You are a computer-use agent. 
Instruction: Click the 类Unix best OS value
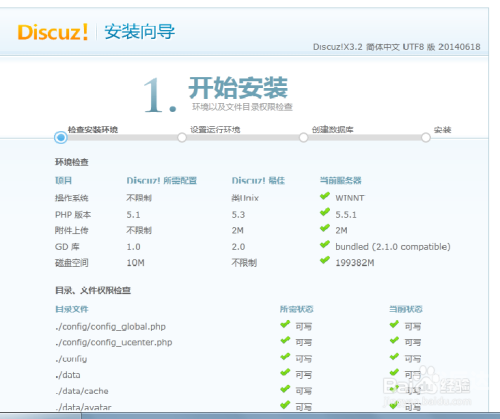[x=245, y=198]
